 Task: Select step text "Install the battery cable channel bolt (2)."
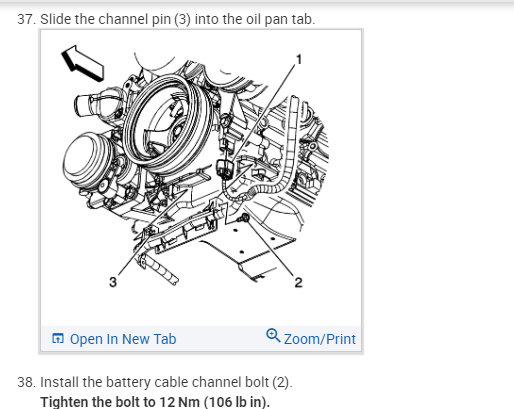tap(166, 382)
